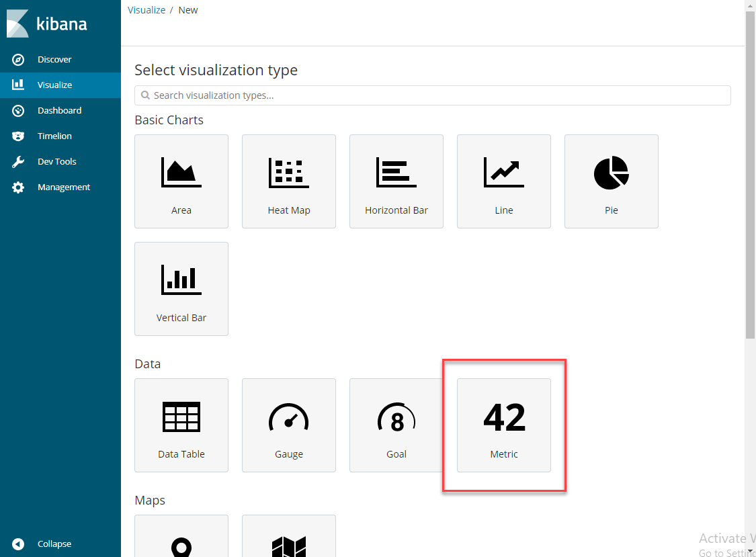Click the Area label text
Viewport: 756px width, 557px height.
pos(181,210)
